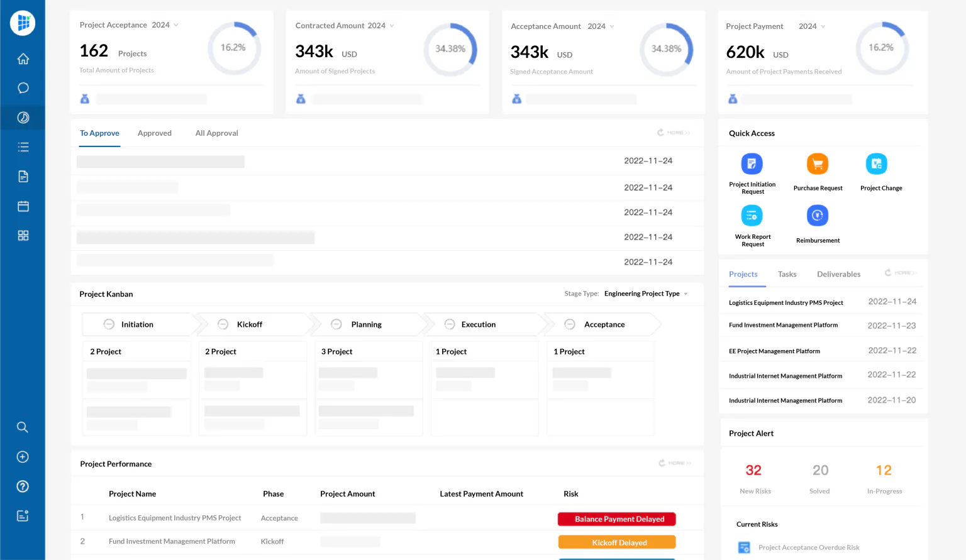
Task: Open the document icon in sidebar
Action: pos(23,177)
